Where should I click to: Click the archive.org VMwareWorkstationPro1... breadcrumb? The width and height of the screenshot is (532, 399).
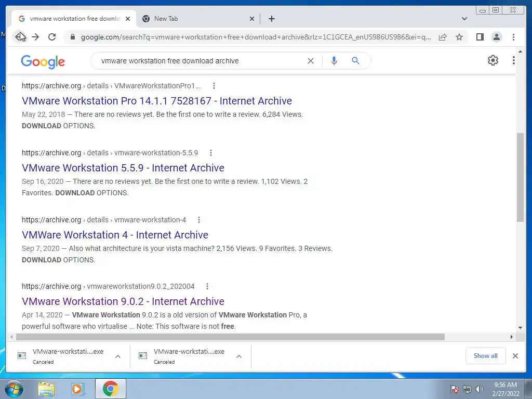click(x=111, y=86)
